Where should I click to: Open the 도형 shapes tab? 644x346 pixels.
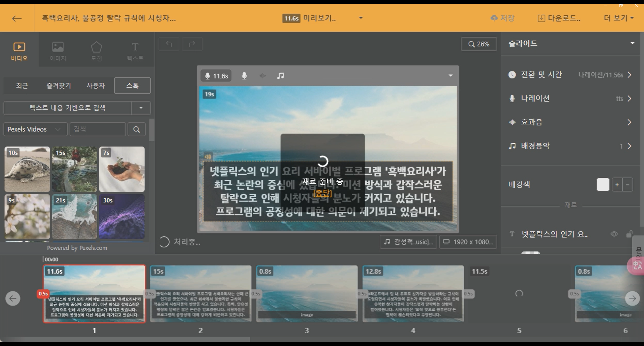96,51
